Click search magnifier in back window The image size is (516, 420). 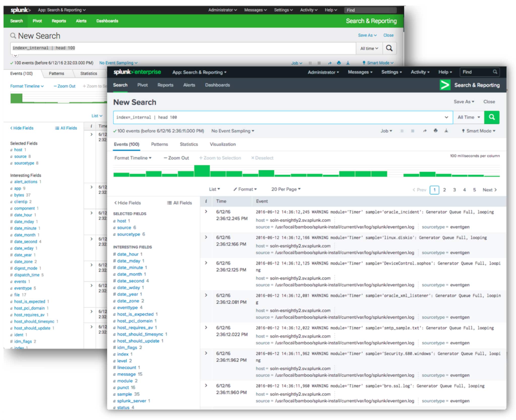coord(389,48)
